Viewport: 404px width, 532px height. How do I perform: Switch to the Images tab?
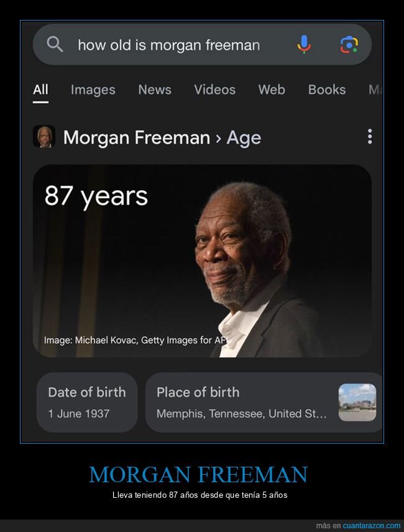[93, 90]
